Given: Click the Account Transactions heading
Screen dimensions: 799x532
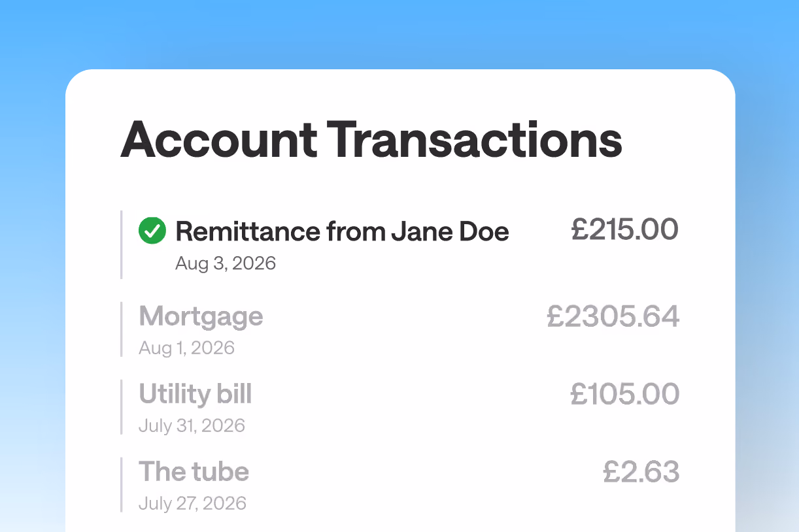Looking at the screenshot, I should pyautogui.click(x=371, y=140).
